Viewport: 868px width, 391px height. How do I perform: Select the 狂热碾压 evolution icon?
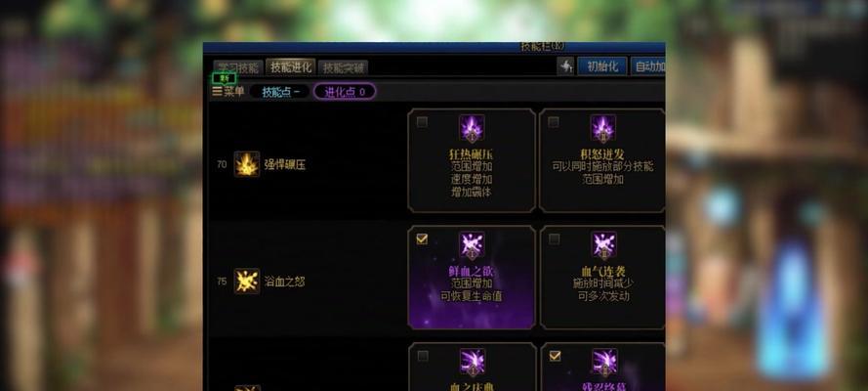(472, 129)
